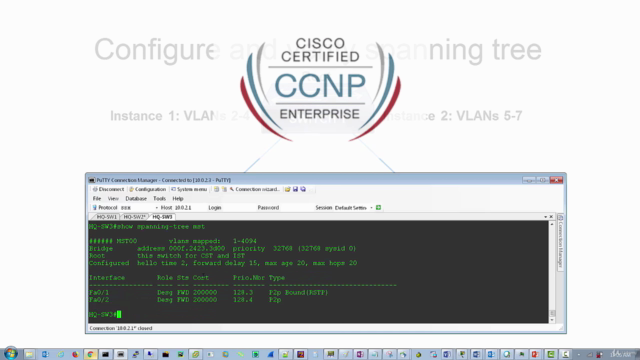This screenshot has height=360, width=640.
Task: Switch to the HQ-SW1 tab
Action: pyautogui.click(x=107, y=217)
